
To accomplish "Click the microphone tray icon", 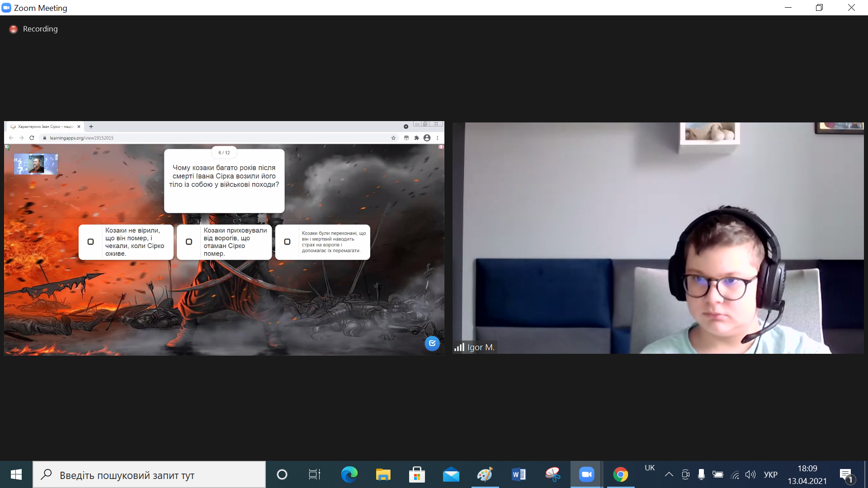I will [701, 474].
